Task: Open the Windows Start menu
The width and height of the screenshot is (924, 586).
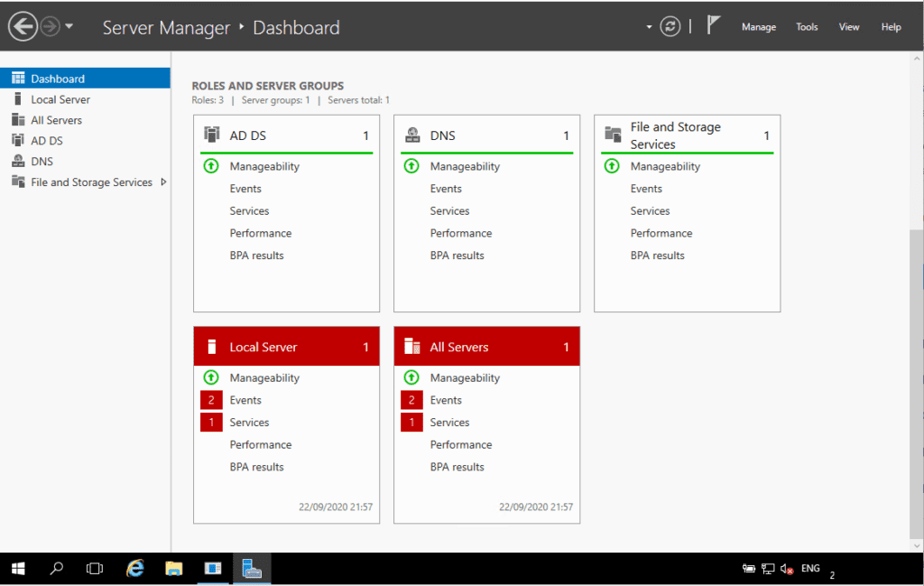Action: click(x=18, y=568)
